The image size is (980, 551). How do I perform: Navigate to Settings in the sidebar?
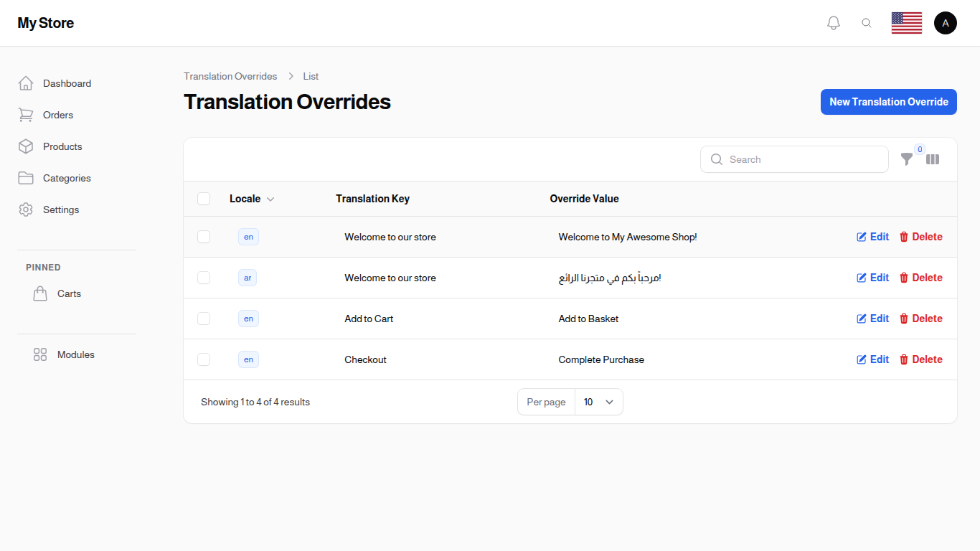26,209
